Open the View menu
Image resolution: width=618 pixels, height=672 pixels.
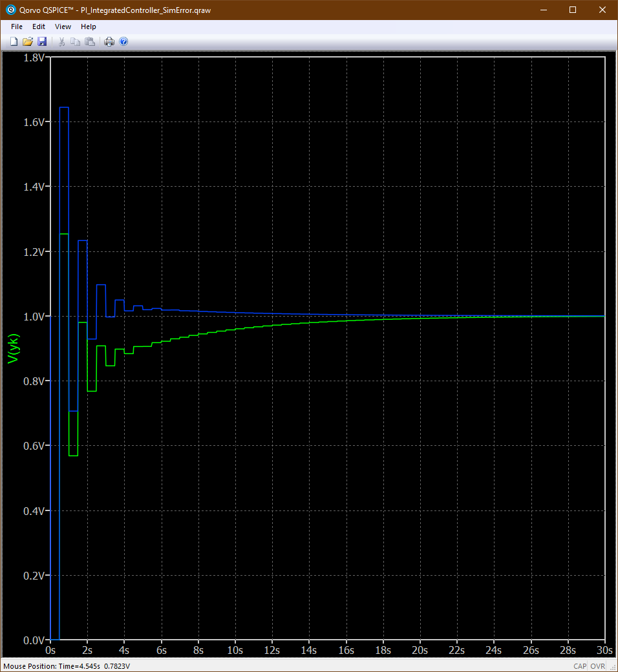(63, 26)
